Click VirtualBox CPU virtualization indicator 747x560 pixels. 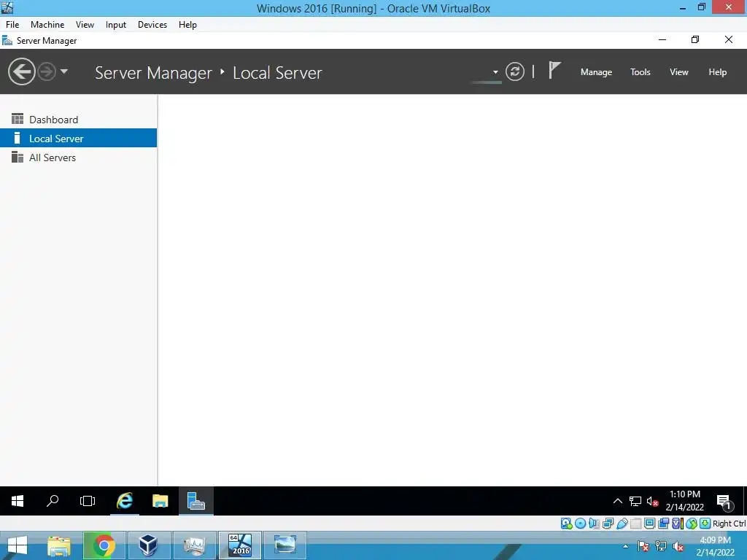[x=677, y=524]
